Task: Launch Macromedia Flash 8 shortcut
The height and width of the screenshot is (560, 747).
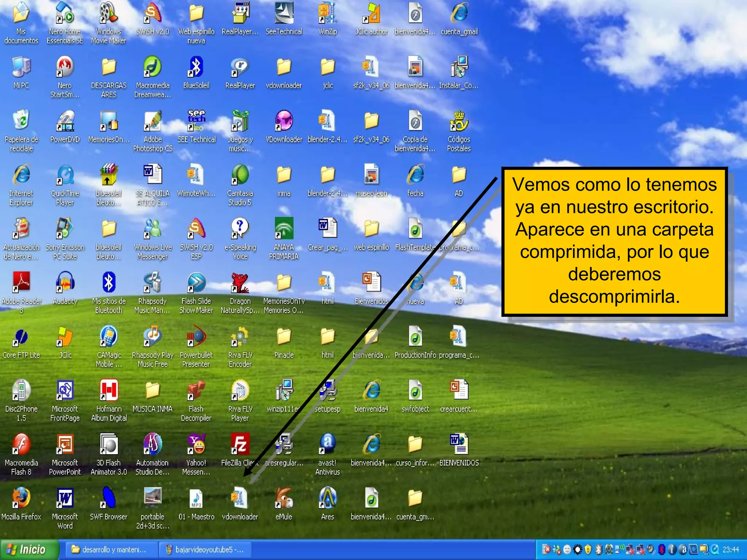Action: (21, 444)
